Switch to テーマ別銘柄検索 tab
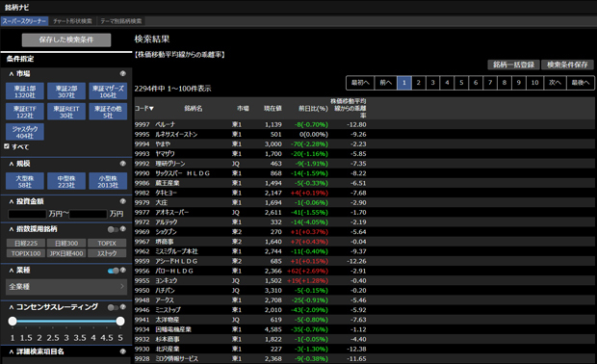 (121, 21)
